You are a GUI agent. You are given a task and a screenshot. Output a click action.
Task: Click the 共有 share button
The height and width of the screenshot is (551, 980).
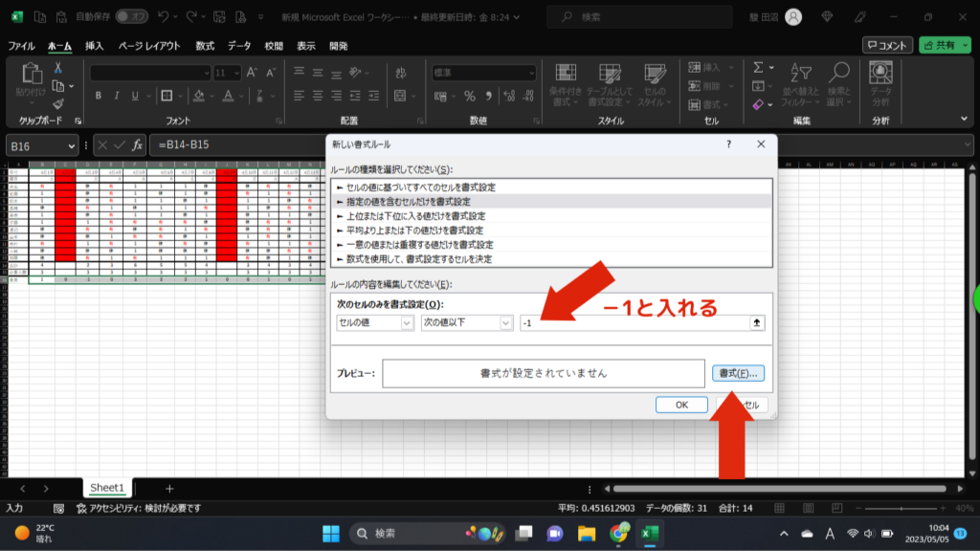(x=940, y=45)
